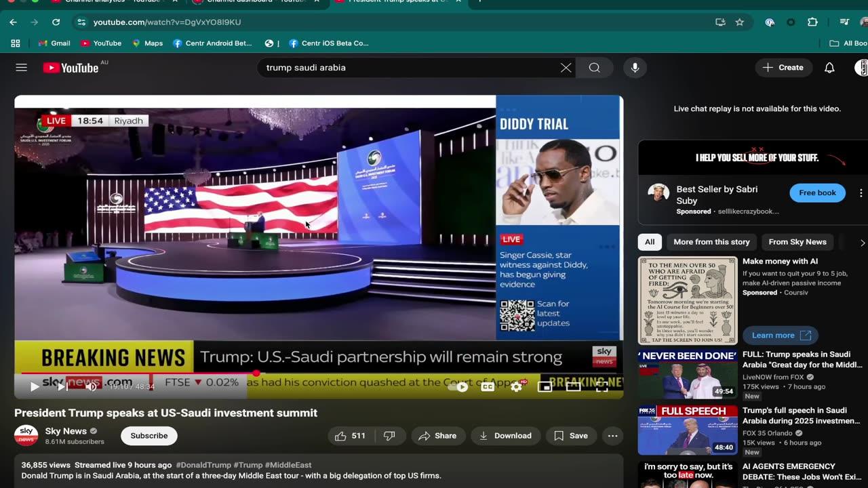Click the address bar URL
The height and width of the screenshot is (488, 868).
(167, 22)
